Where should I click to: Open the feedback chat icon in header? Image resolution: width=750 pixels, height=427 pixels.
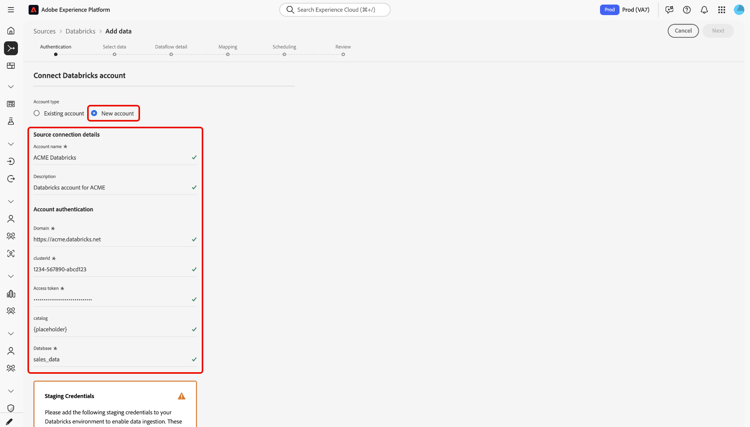(x=669, y=10)
